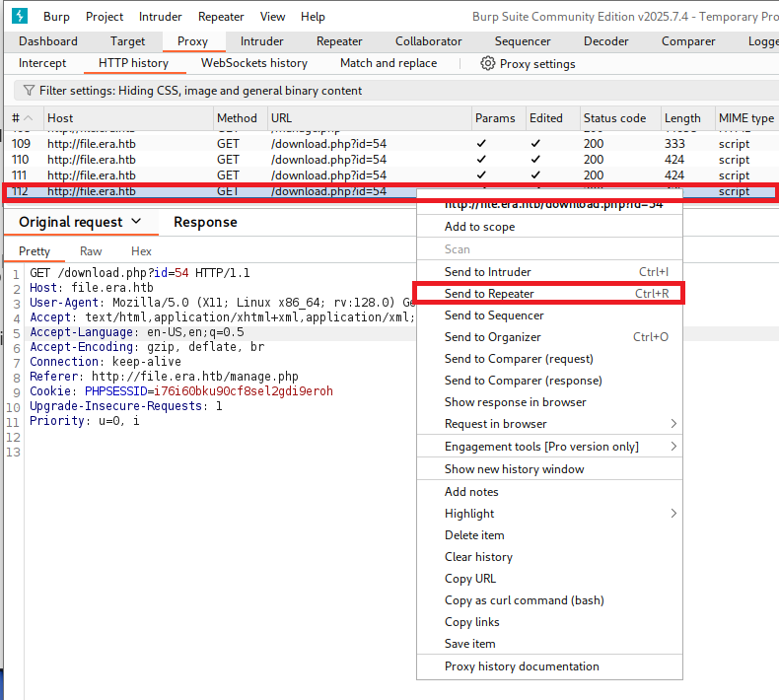Open Proxy history documentation entry

click(521, 666)
